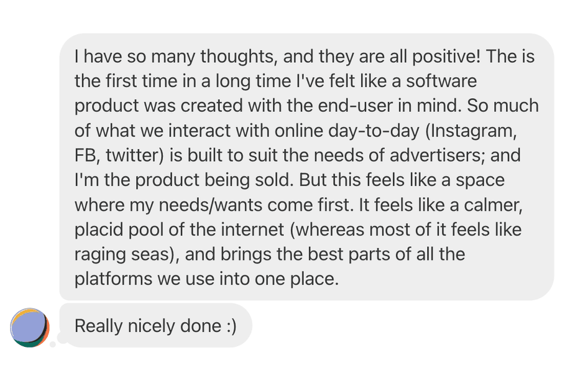Click the word 'Instagram,' in the long message
The image size is (588, 373).
tap(471, 131)
